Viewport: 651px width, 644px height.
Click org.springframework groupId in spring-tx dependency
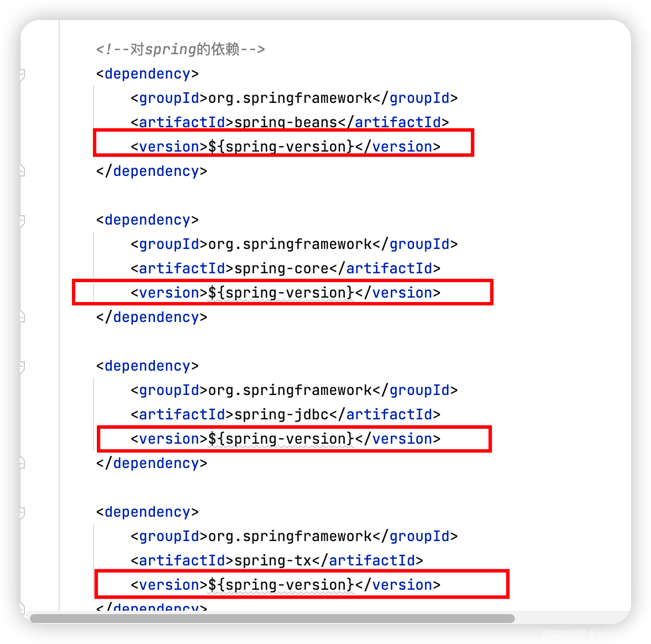[290, 537]
